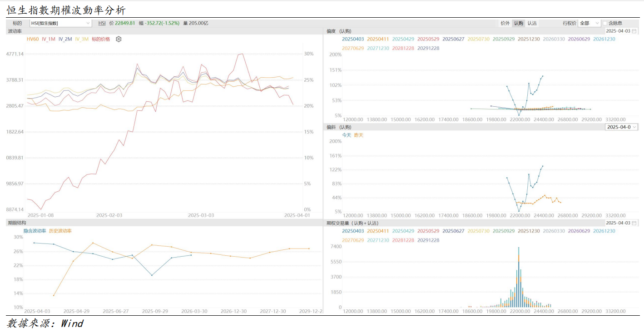
Task: Toggle 20281228 expiry in 偏度 legend
Action: pyautogui.click(x=403, y=48)
